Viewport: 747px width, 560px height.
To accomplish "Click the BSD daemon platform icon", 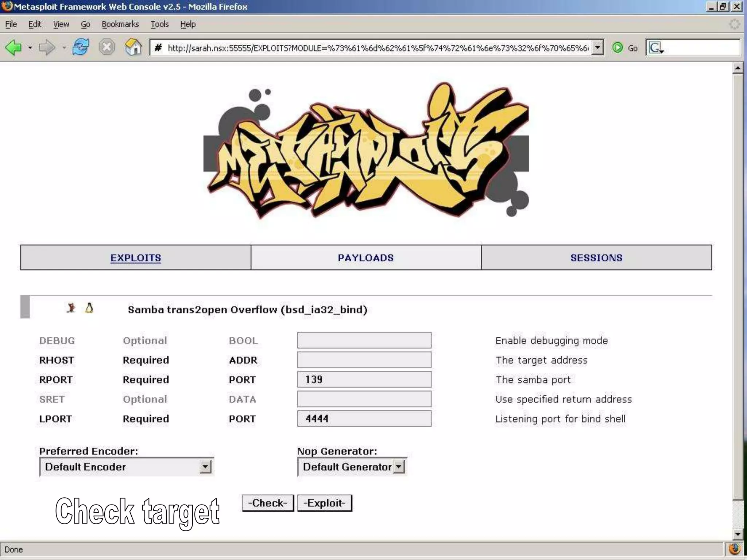I will point(71,308).
